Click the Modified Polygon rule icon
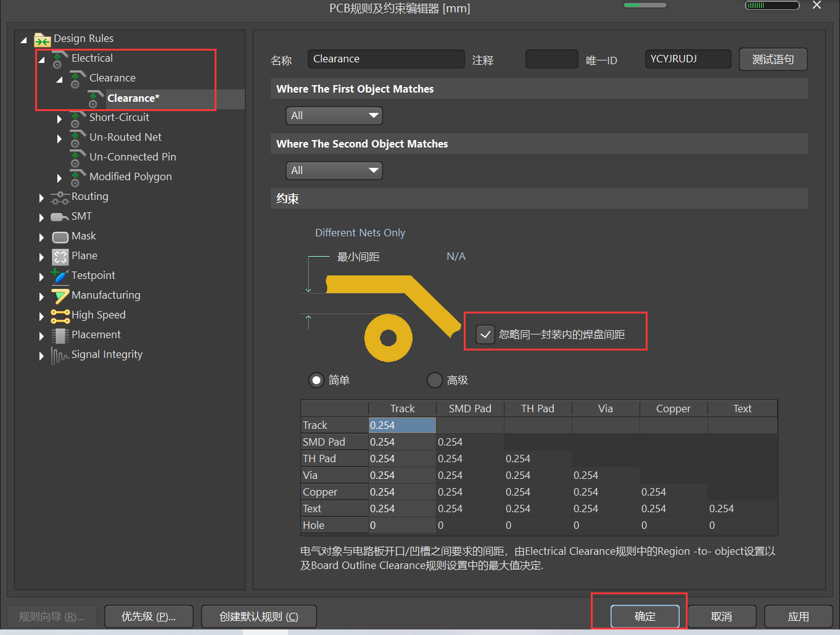 click(x=78, y=178)
